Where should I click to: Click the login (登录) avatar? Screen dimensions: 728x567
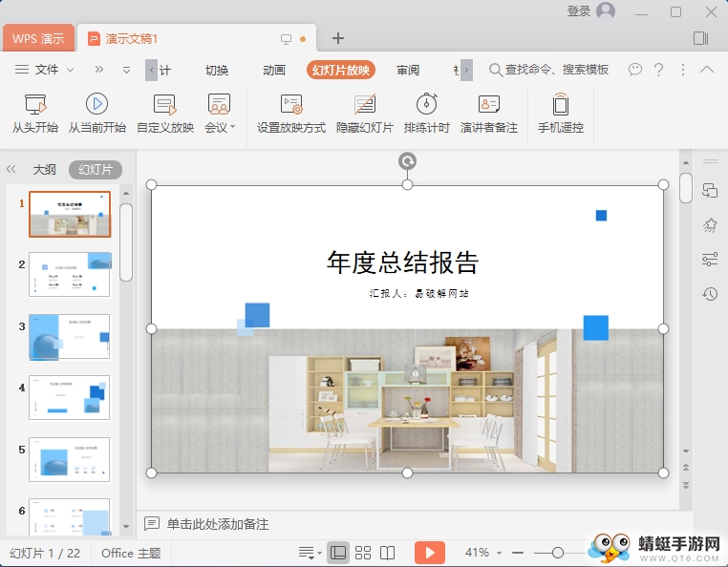tap(606, 10)
